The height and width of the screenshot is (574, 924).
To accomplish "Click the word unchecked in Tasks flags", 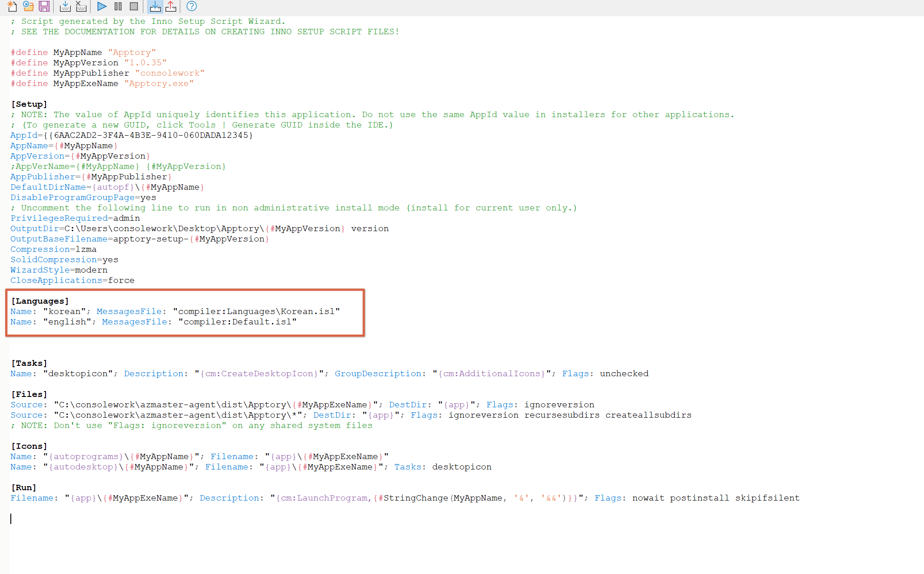I will point(624,374).
